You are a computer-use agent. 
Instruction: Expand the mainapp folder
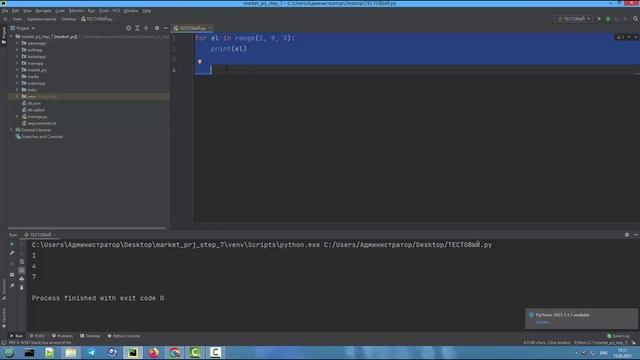18,63
